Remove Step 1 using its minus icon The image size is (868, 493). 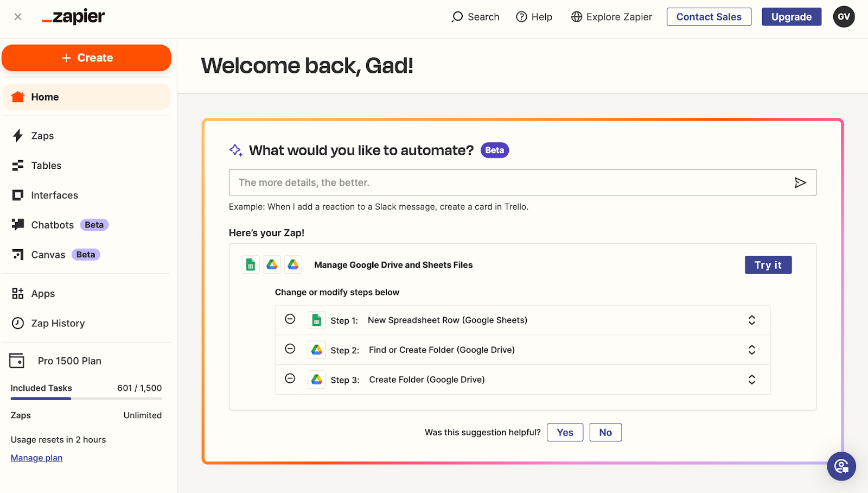point(290,319)
